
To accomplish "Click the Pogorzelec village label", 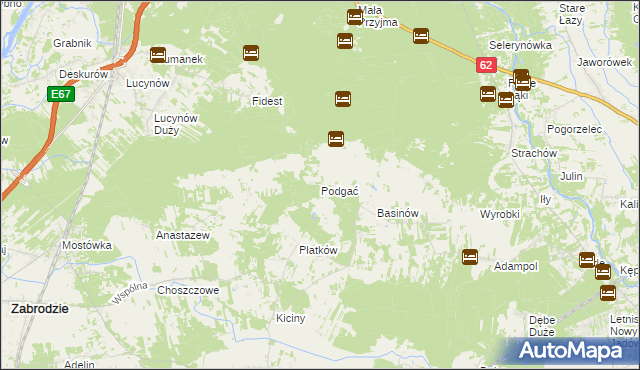I will tap(574, 129).
